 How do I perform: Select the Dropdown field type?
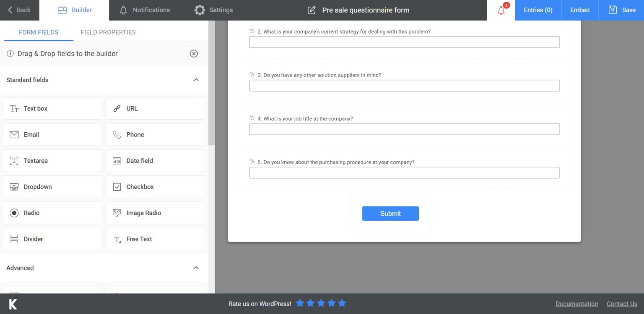tap(52, 187)
